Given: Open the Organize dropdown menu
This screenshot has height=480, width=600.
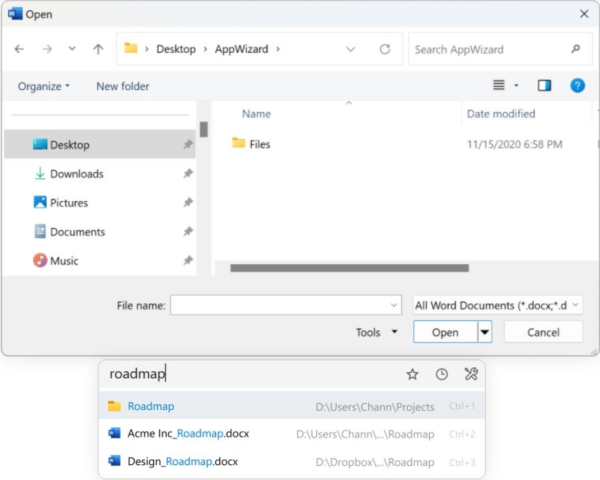Looking at the screenshot, I should pos(44,86).
